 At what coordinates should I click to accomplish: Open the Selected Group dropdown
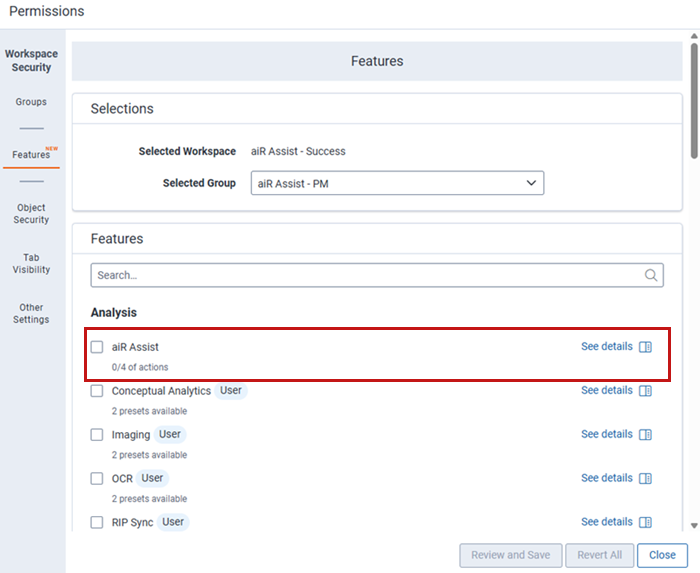[x=397, y=183]
